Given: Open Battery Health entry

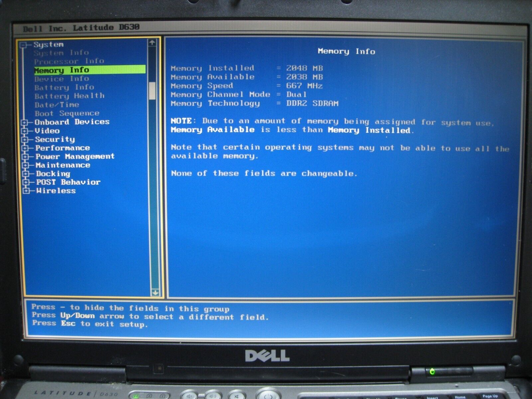Looking at the screenshot, I should (x=69, y=96).
